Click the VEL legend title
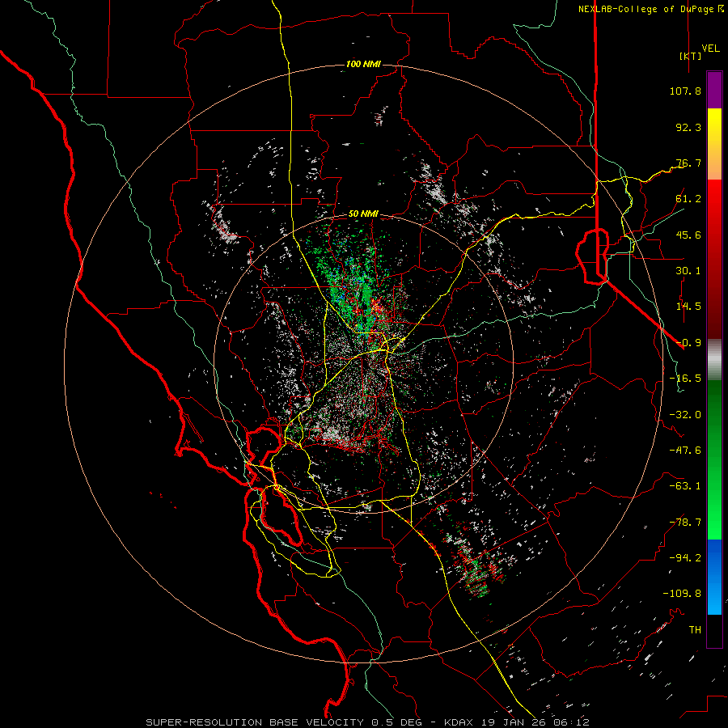Image resolution: width=728 pixels, height=728 pixels. point(710,48)
